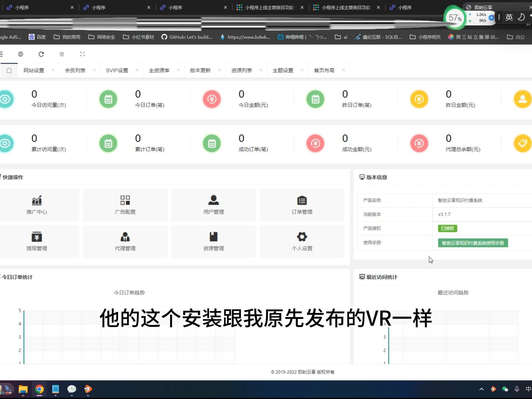Click the 订单管理 icon
Screen dimensions: 532x399
click(302, 201)
